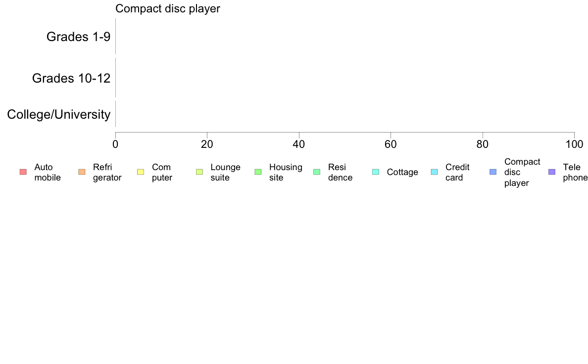The image size is (588, 364).
Task: Select the Grades 10-12 category label
Action: (71, 78)
